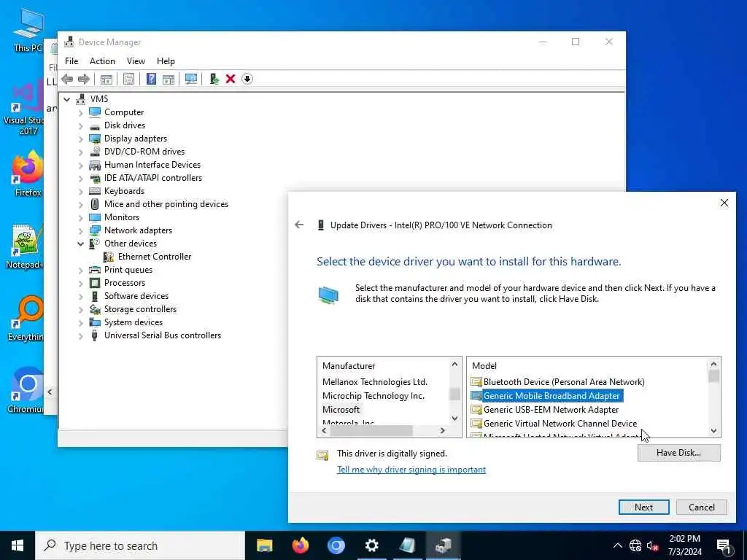Viewport: 747px width, 560px height.
Task: Select Print queues tree item
Action: [x=128, y=270]
